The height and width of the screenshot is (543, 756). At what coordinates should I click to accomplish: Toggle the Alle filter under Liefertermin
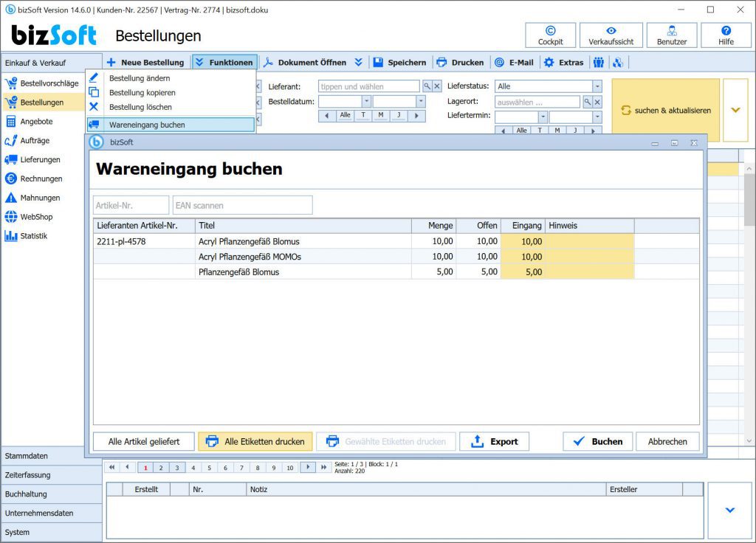[x=522, y=130]
